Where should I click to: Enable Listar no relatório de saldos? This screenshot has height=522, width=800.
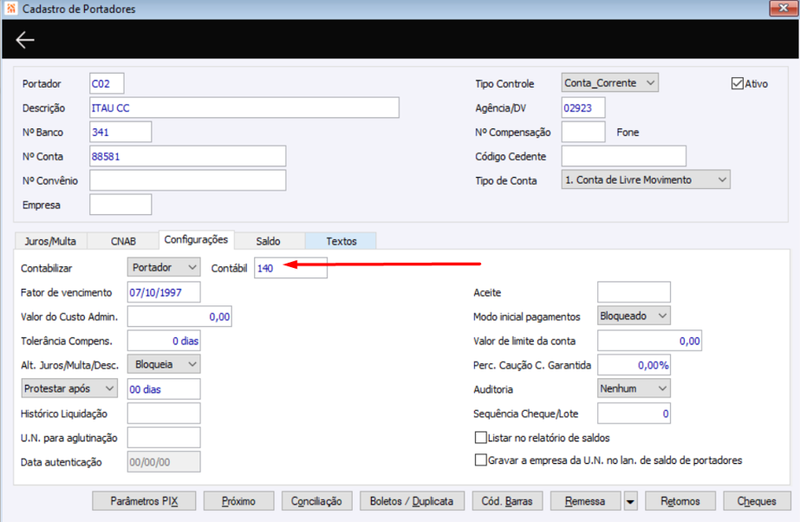pos(481,437)
